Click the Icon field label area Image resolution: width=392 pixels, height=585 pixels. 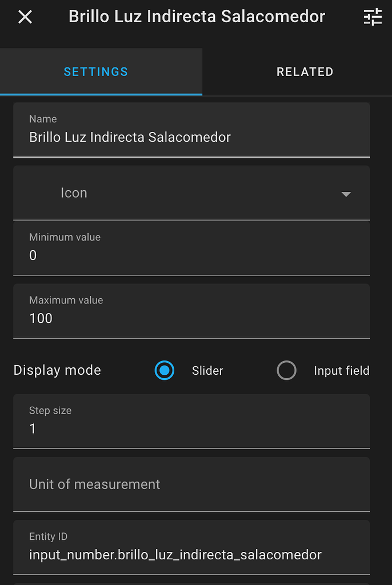point(74,193)
